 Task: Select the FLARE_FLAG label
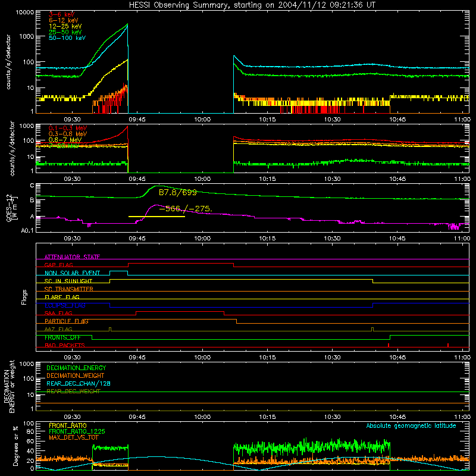pos(62,297)
